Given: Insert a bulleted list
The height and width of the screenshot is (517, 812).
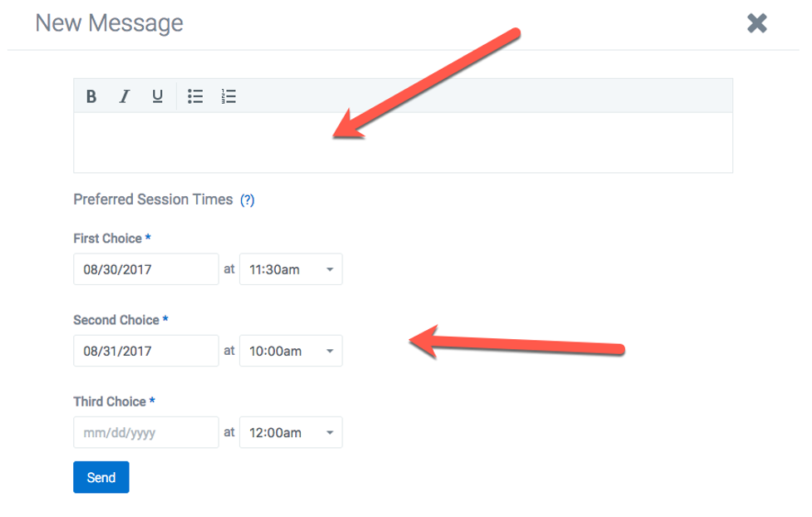Looking at the screenshot, I should point(195,96).
